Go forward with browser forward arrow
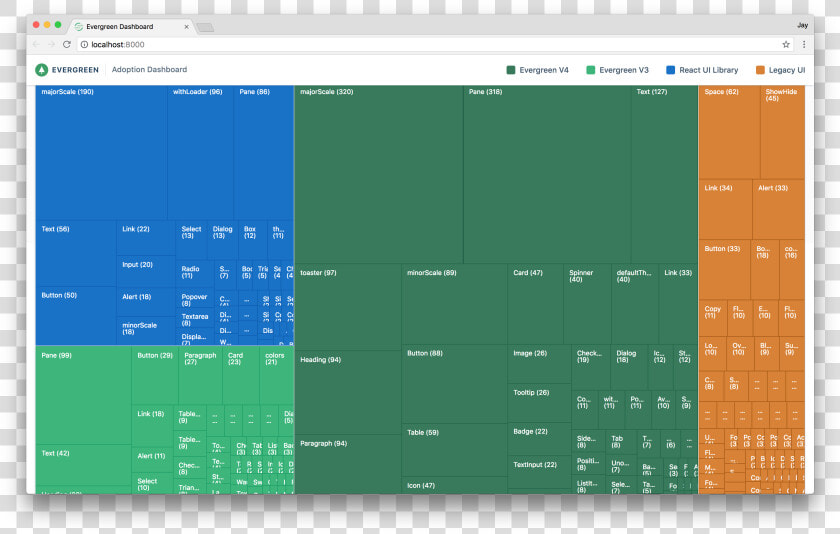The width and height of the screenshot is (840, 534). pyautogui.click(x=51, y=44)
